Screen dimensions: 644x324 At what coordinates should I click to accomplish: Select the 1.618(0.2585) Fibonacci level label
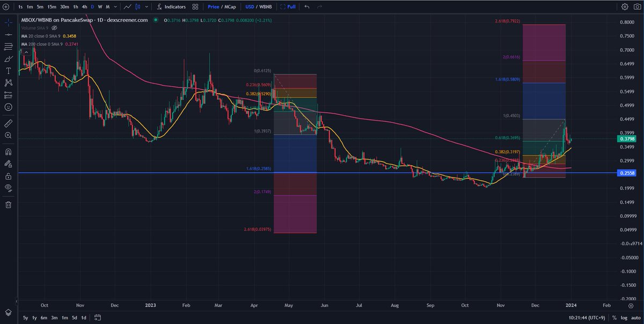(259, 169)
